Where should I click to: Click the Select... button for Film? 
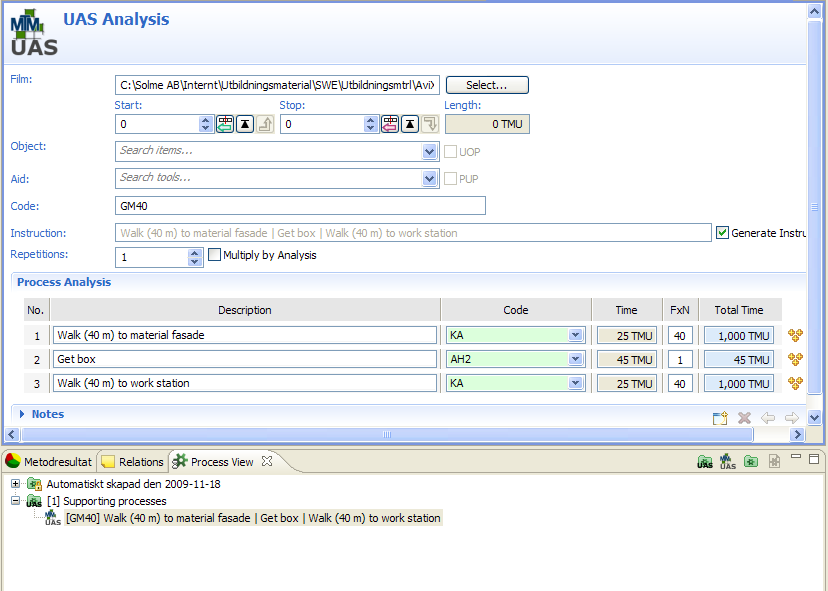(x=487, y=86)
